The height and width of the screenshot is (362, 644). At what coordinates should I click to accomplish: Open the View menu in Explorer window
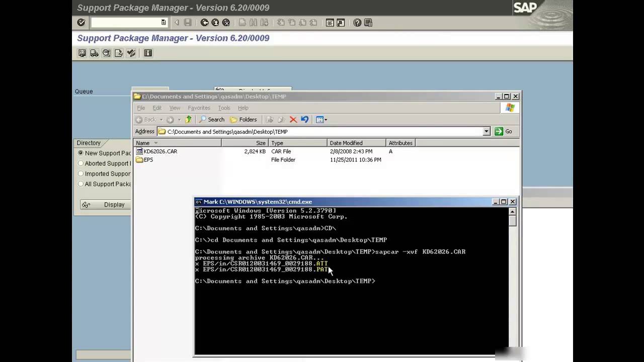[x=175, y=108]
